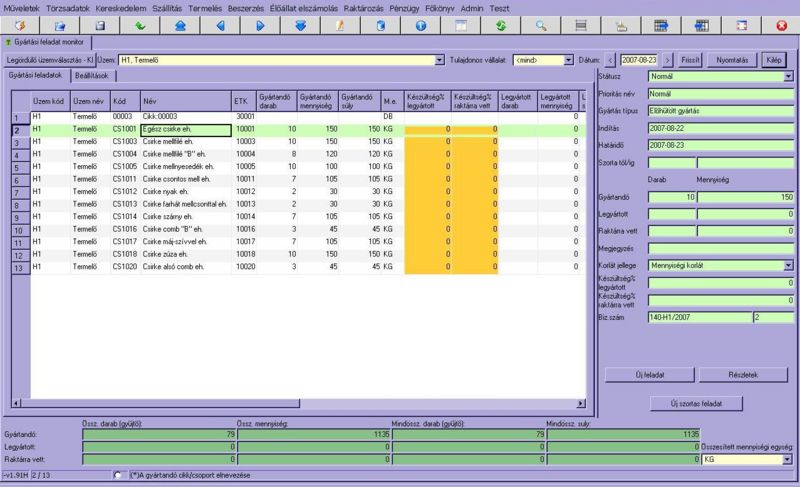Viewport: 800px width, 487px height.
Task: Open the Üzem dropdown showing H1, Termelő
Action: [440, 60]
